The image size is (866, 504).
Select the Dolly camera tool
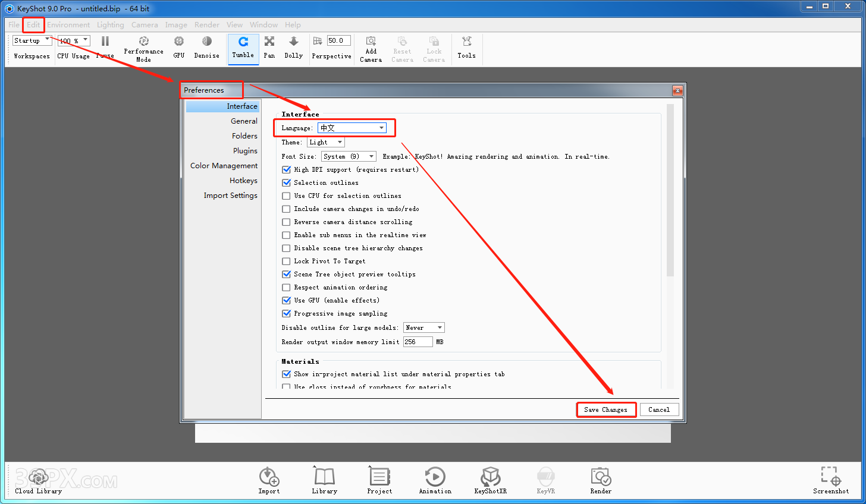pyautogui.click(x=293, y=42)
